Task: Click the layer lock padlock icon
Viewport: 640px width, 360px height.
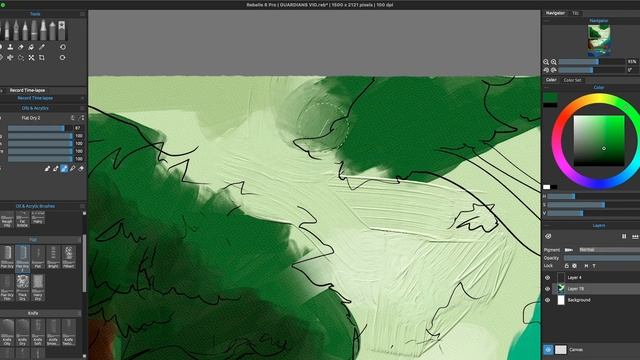Action: coord(567,266)
